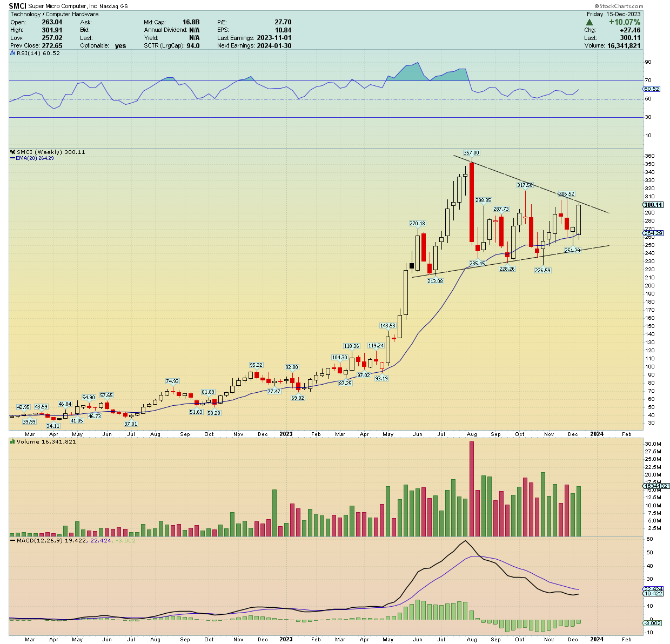The image size is (670, 644).
Task: Click the most recent weekly candlestick
Action: 579,221
